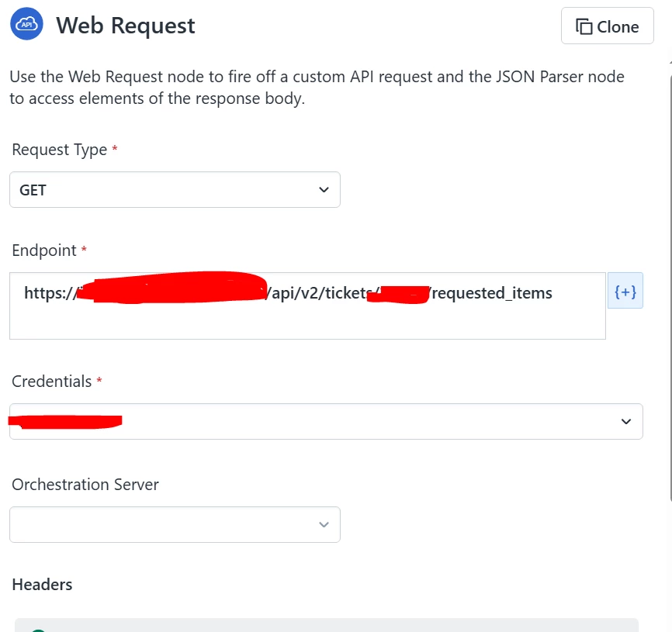Click the Endpoint label
The width and height of the screenshot is (672, 632).
(x=44, y=250)
